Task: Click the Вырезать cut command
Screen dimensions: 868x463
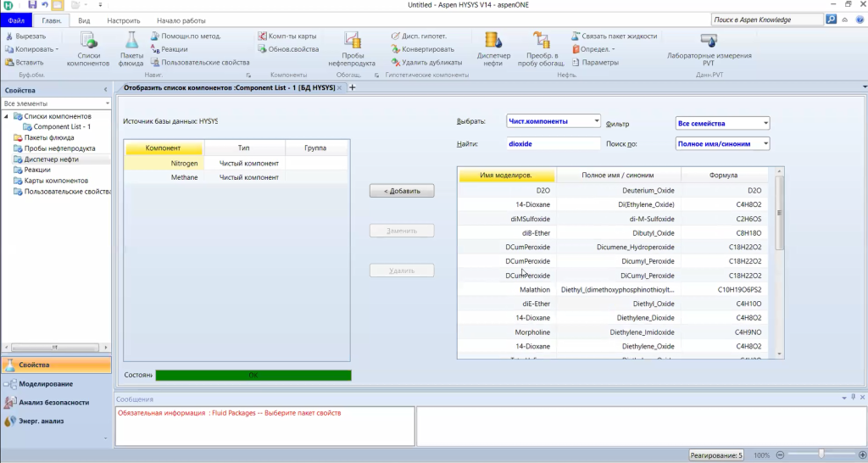Action: (x=25, y=36)
